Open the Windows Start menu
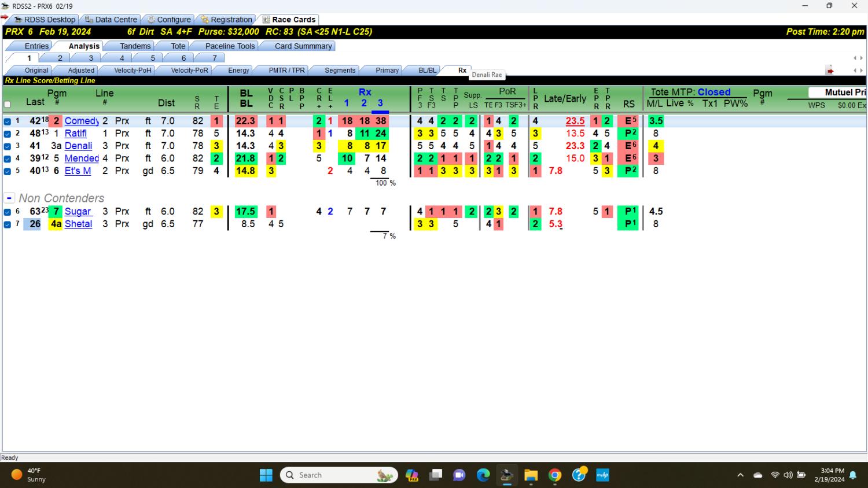Screen dimensions: 868x488 (266, 475)
